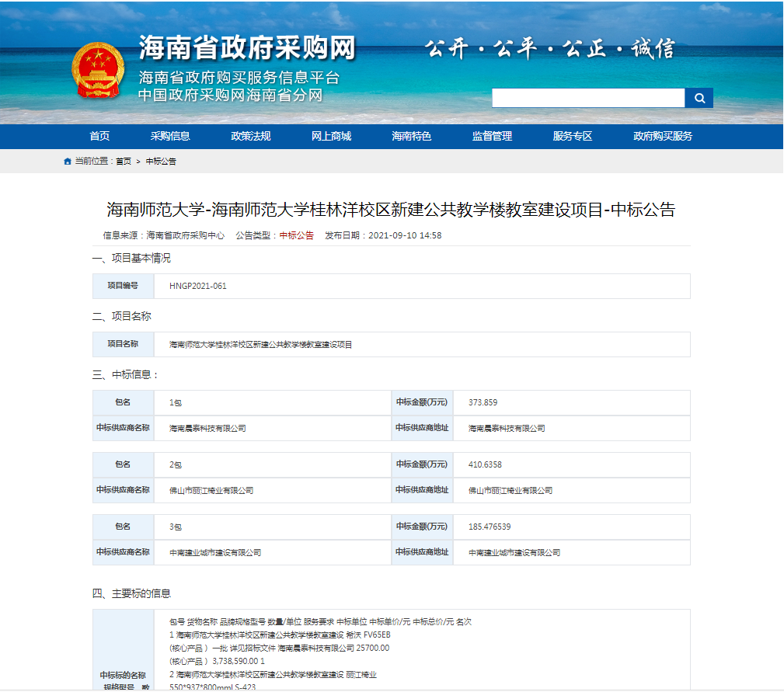Open the 网上商城 navigation menu
Screen dimensions: 784x692
[x=331, y=137]
